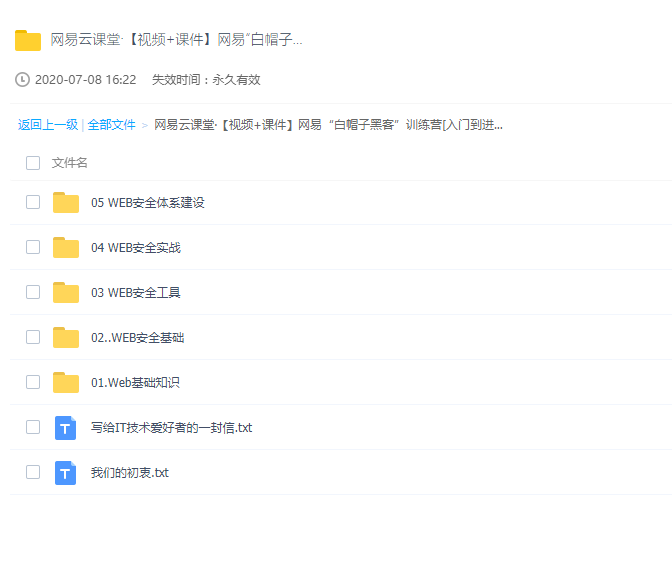672x571 pixels.
Task: Click the 文件名 column header
Action: 69,163
